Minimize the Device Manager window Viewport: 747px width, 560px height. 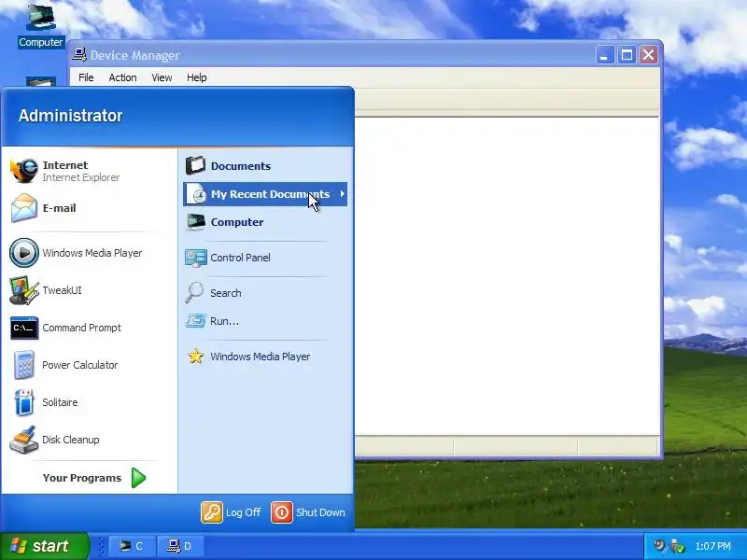[x=604, y=55]
